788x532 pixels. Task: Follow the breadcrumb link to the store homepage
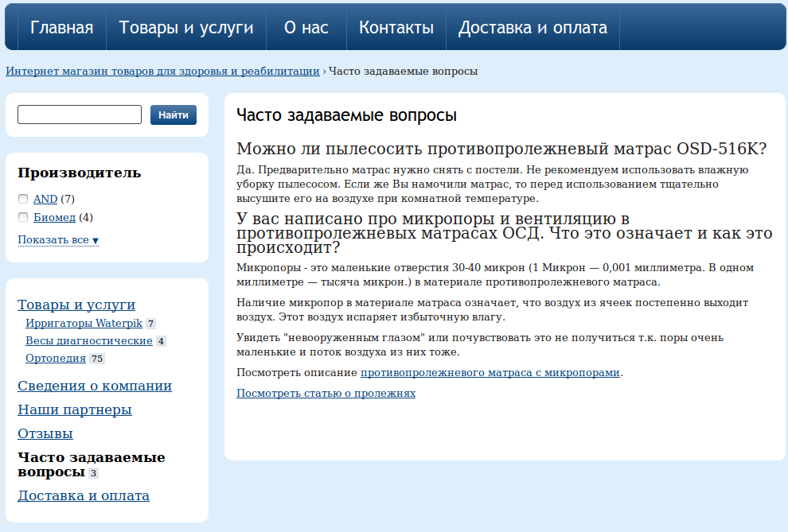(x=163, y=72)
